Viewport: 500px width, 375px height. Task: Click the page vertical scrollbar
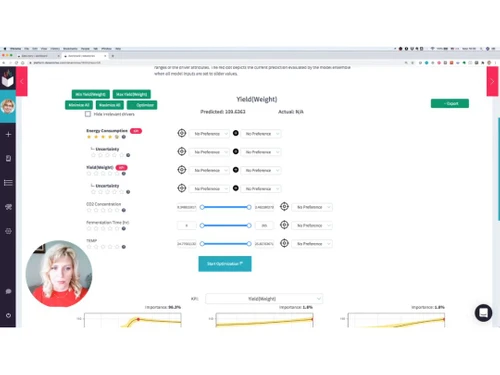[499, 169]
